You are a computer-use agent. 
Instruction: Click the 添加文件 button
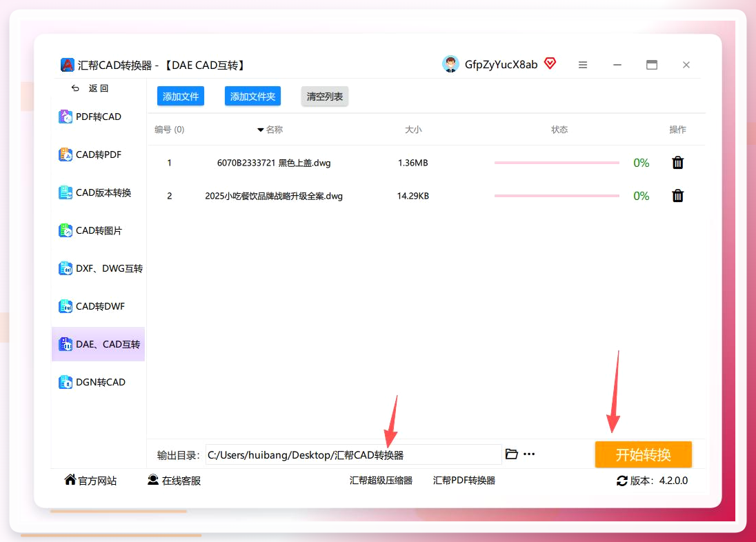click(x=181, y=97)
